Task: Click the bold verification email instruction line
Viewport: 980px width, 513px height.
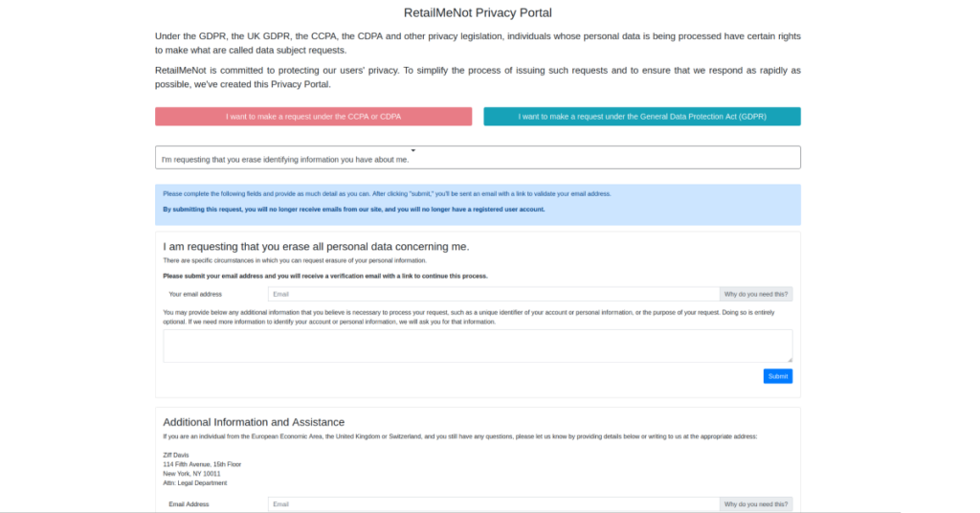Action: (324, 276)
